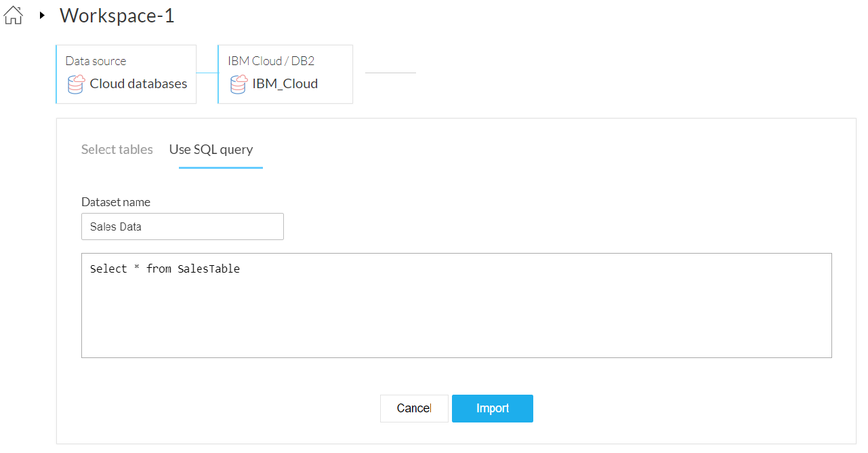The width and height of the screenshot is (868, 453).
Task: Click the "Cloud databases" step name
Action: [138, 84]
